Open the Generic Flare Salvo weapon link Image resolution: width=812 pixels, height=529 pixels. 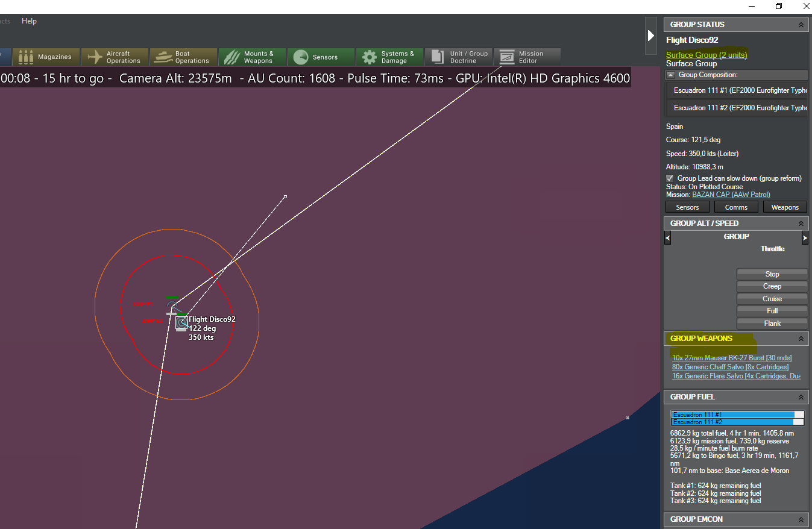pyautogui.click(x=736, y=376)
